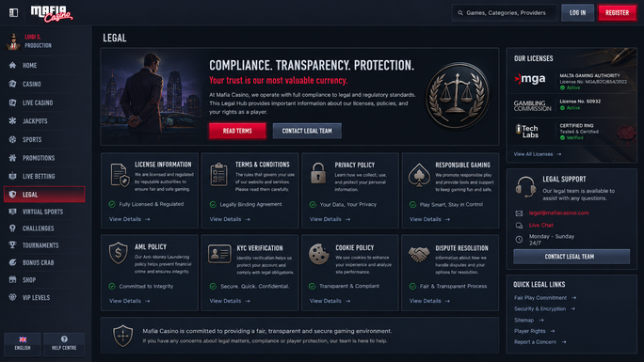
Task: Open Security & Encryption link
Action: coord(544,308)
